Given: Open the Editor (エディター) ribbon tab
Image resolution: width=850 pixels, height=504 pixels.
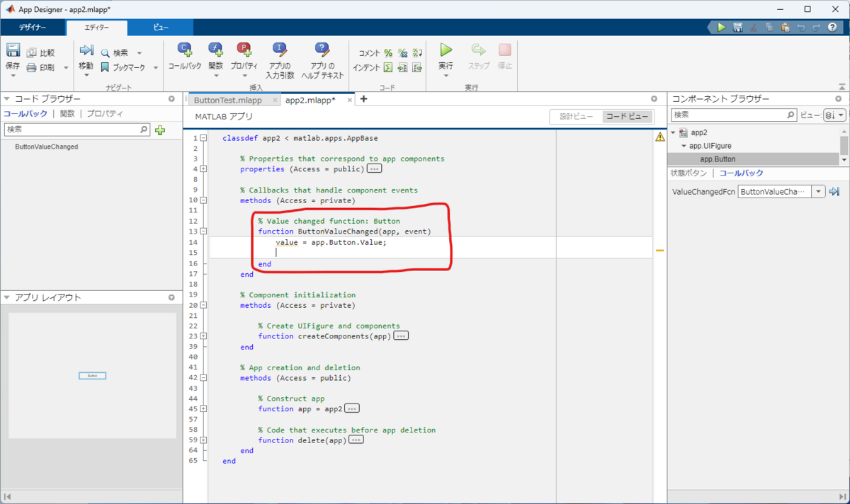Looking at the screenshot, I should click(x=97, y=28).
